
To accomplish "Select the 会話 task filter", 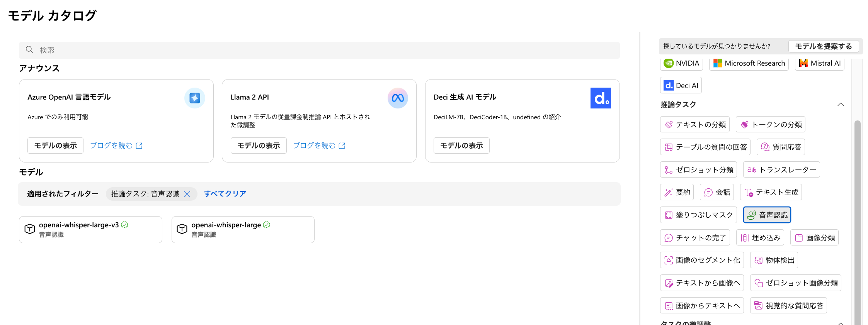I will (717, 192).
